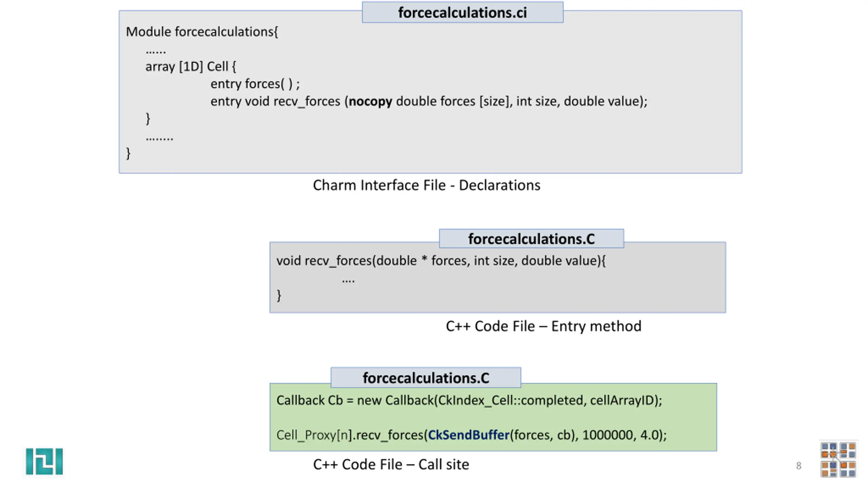Screen dimensions: 868x488
Task: Select the forcecalculations.C label above the entry method box
Action: pos(531,239)
